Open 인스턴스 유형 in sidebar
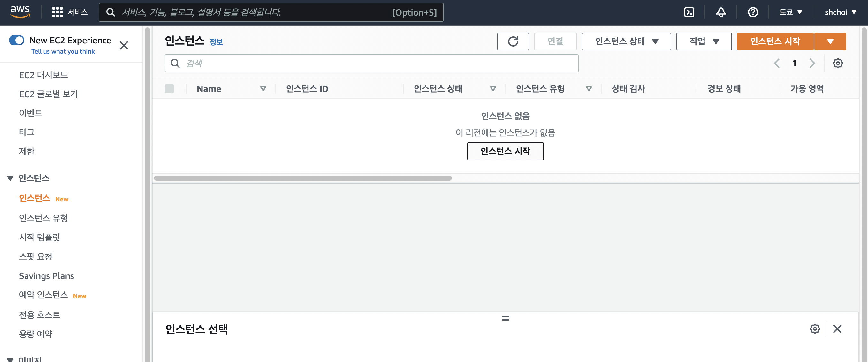Viewport: 868px width, 362px height. pos(43,218)
